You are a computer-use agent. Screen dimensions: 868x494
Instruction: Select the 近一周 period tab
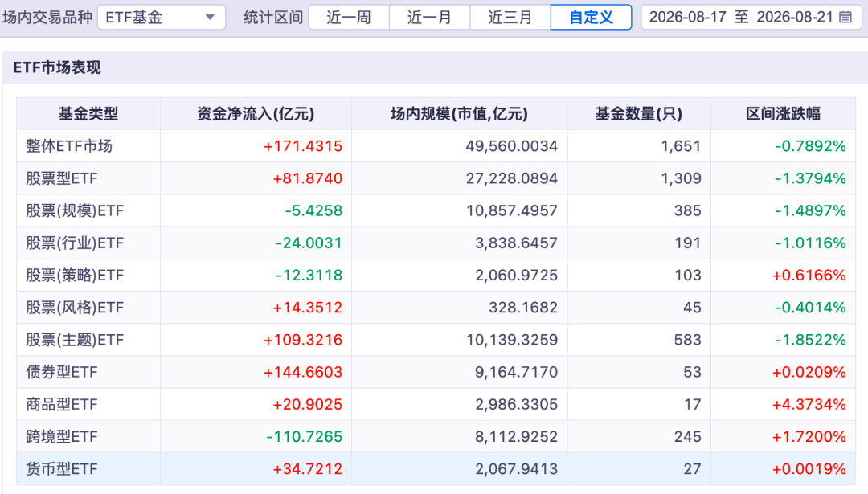point(349,17)
